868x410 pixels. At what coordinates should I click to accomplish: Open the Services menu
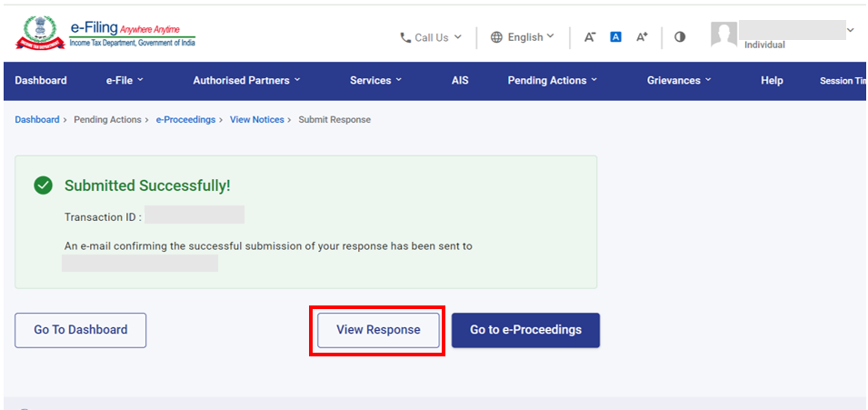coord(375,81)
